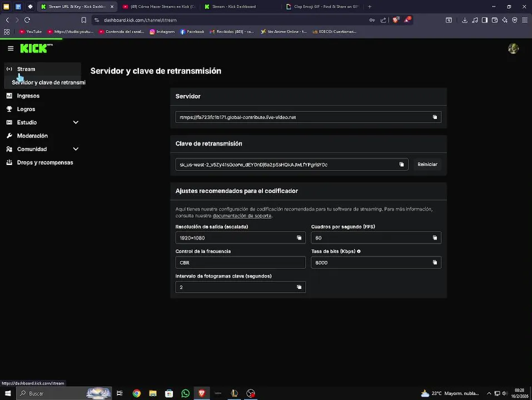Open the Ver Anime Online bookmark
The image size is (532, 400).
point(284,32)
